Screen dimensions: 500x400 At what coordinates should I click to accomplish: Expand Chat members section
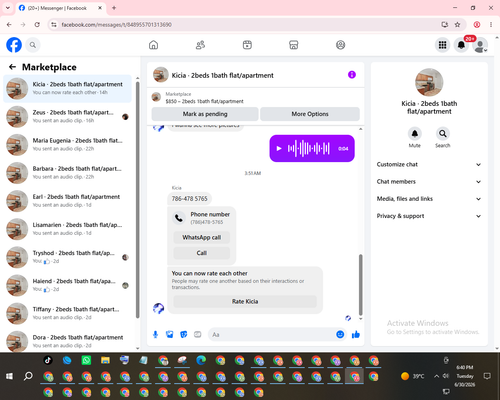point(429,182)
